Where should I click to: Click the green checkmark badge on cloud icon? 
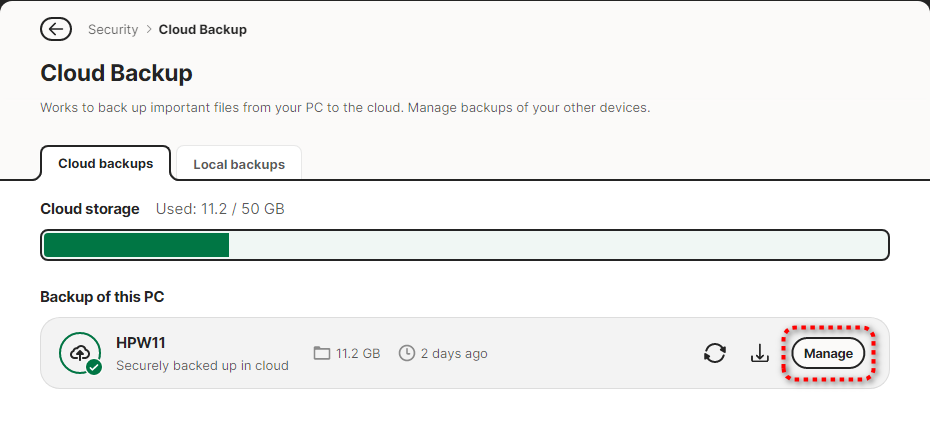[x=93, y=367]
